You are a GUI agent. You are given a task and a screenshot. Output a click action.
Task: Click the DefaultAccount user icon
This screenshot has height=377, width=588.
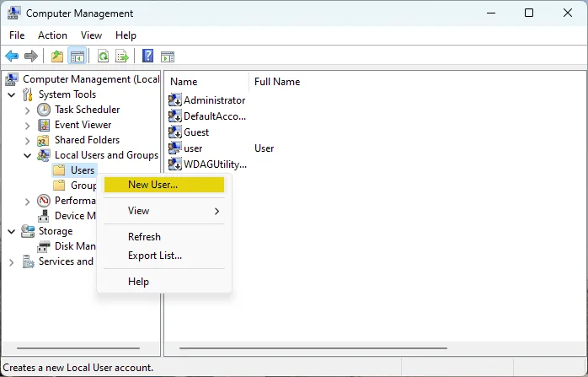point(175,116)
